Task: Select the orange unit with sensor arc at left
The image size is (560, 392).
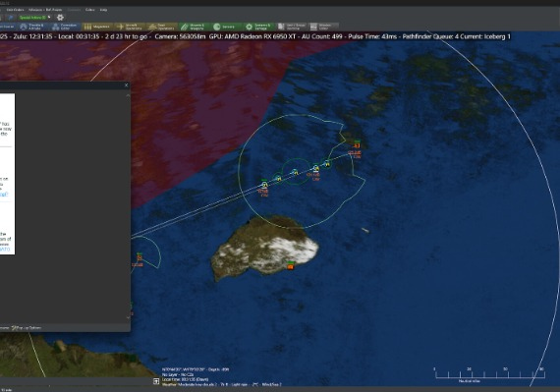Action: pyautogui.click(x=140, y=257)
